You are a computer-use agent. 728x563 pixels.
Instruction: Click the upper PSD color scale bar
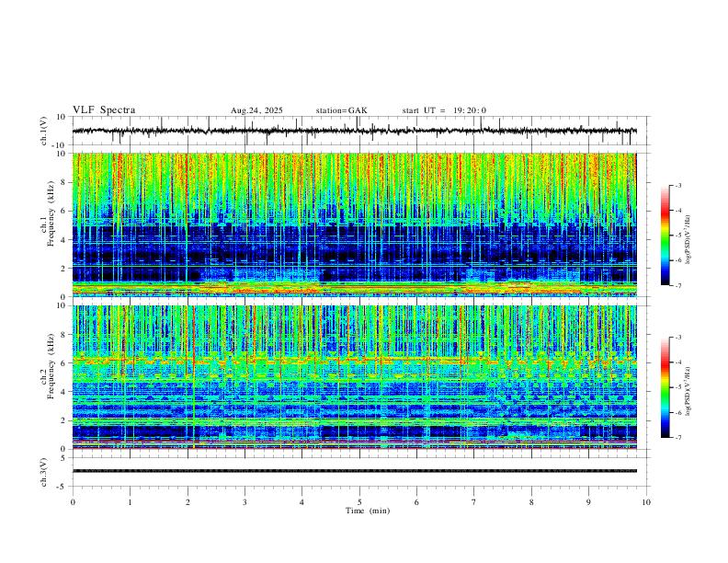(x=665, y=236)
